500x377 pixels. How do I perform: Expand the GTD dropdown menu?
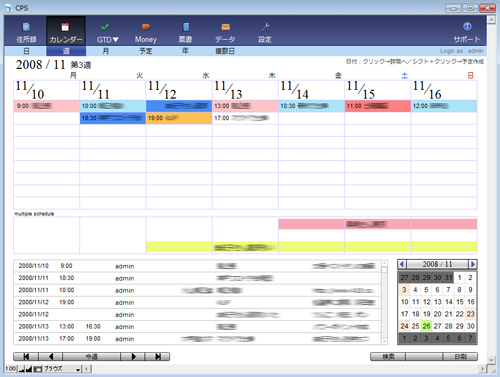(108, 40)
